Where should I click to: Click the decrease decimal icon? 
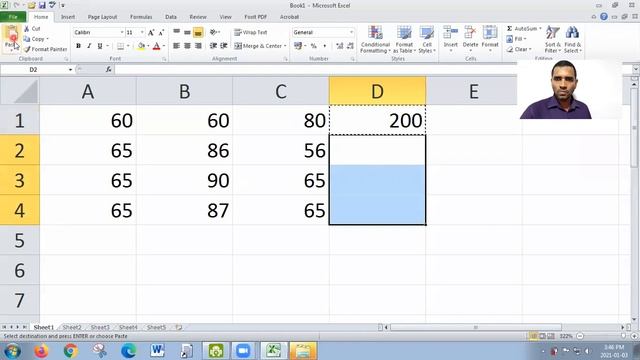pyautogui.click(x=350, y=46)
